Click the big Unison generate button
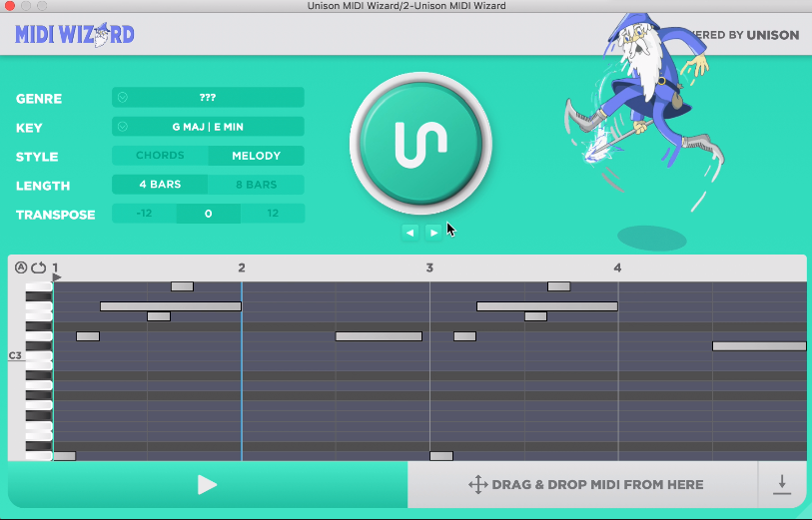The image size is (812, 520). 420,143
